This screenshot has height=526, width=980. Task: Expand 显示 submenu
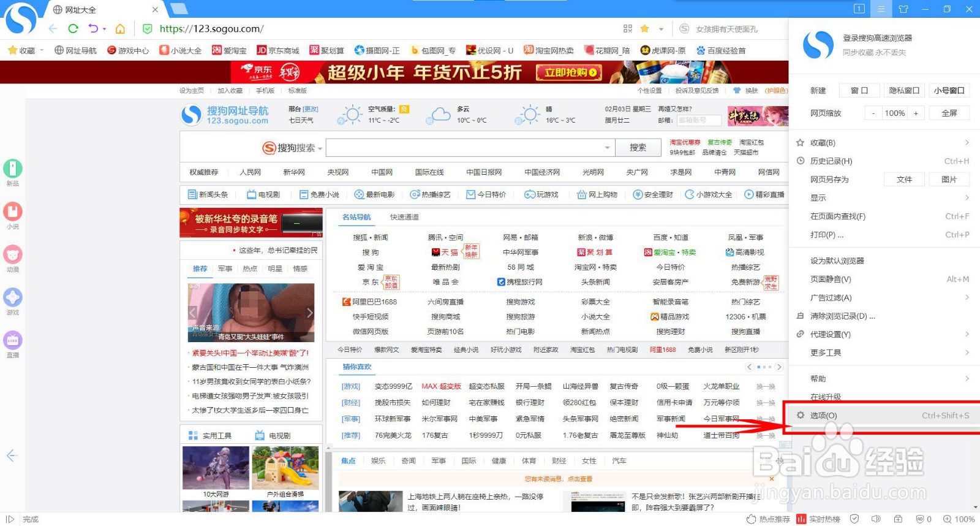pos(967,197)
